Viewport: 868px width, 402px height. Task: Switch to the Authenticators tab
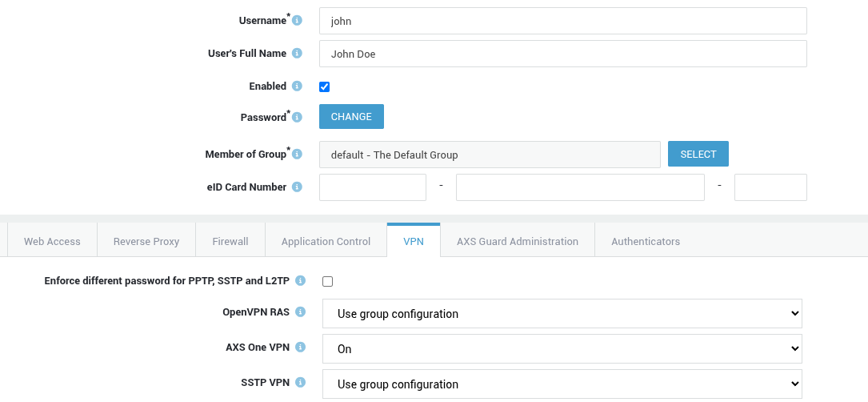(646, 241)
